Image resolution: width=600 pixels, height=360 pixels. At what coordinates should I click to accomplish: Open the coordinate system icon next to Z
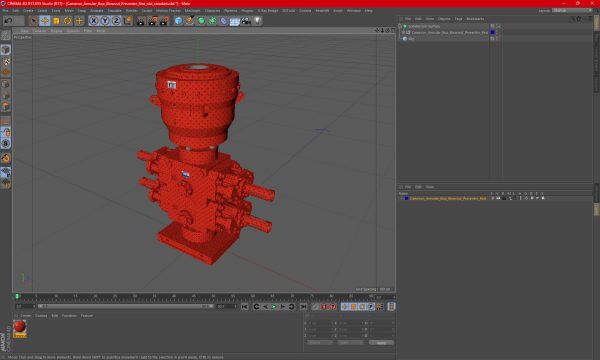pyautogui.click(x=128, y=21)
